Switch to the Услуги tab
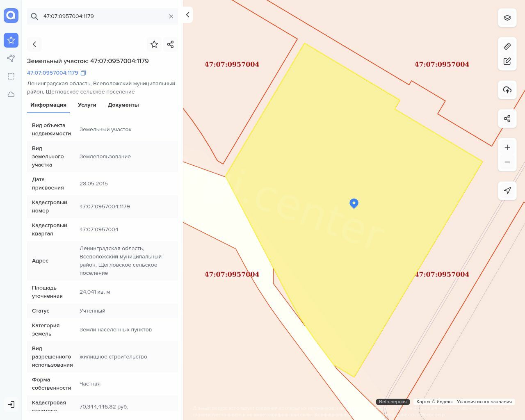The height and width of the screenshot is (420, 525). click(x=87, y=105)
